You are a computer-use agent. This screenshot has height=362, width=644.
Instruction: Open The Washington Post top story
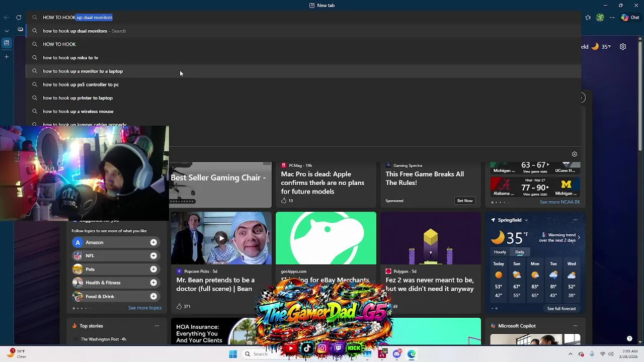(x=103, y=339)
